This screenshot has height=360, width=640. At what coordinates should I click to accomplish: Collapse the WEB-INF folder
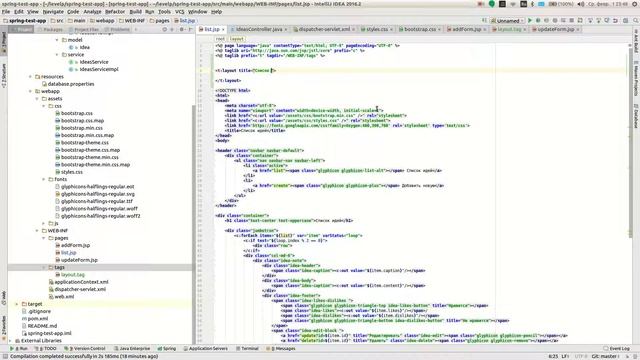click(x=37, y=231)
